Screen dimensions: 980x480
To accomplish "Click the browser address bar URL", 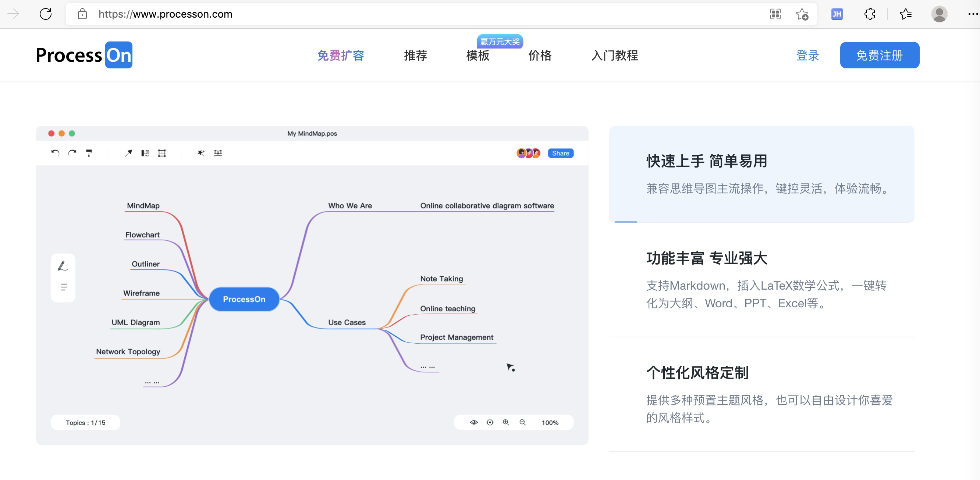I will 165,14.
